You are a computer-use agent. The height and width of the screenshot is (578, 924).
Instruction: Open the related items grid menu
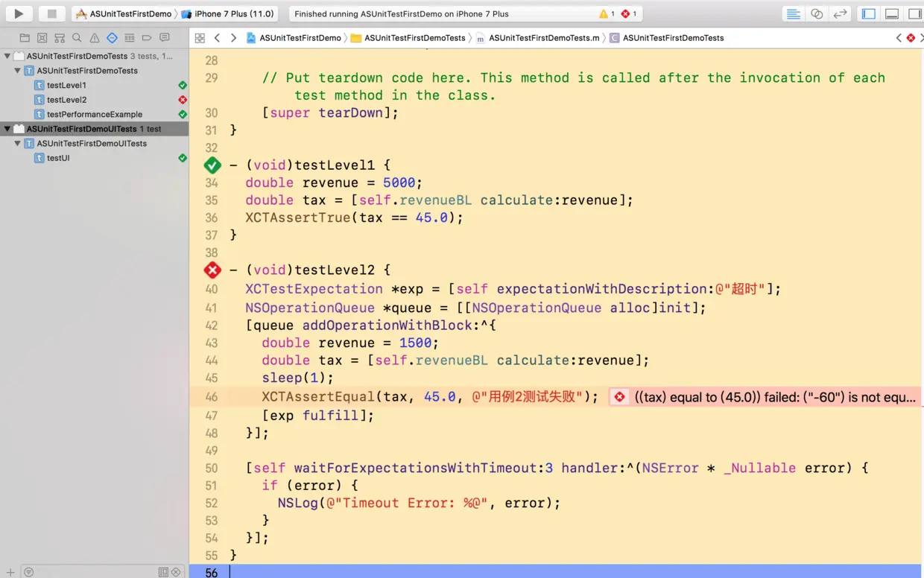pyautogui.click(x=200, y=38)
